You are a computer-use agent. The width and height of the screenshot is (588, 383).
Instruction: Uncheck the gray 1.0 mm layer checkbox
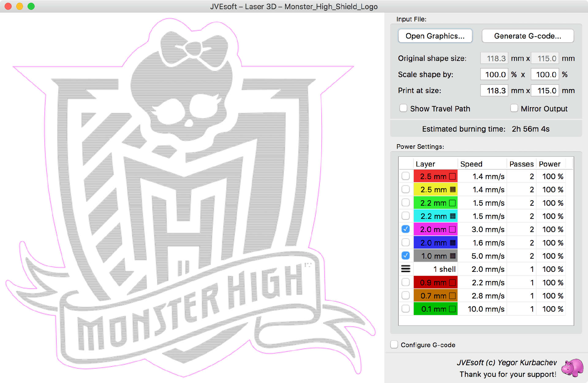click(x=405, y=256)
